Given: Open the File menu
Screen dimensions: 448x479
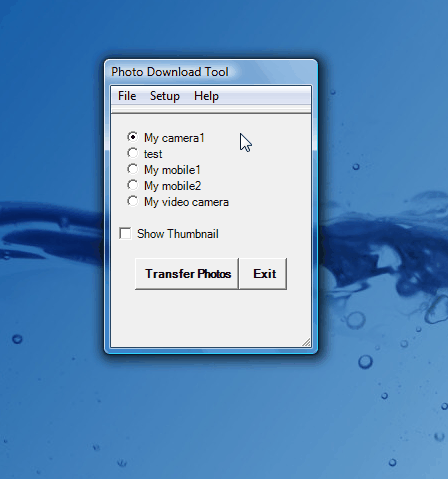Looking at the screenshot, I should pyautogui.click(x=127, y=96).
